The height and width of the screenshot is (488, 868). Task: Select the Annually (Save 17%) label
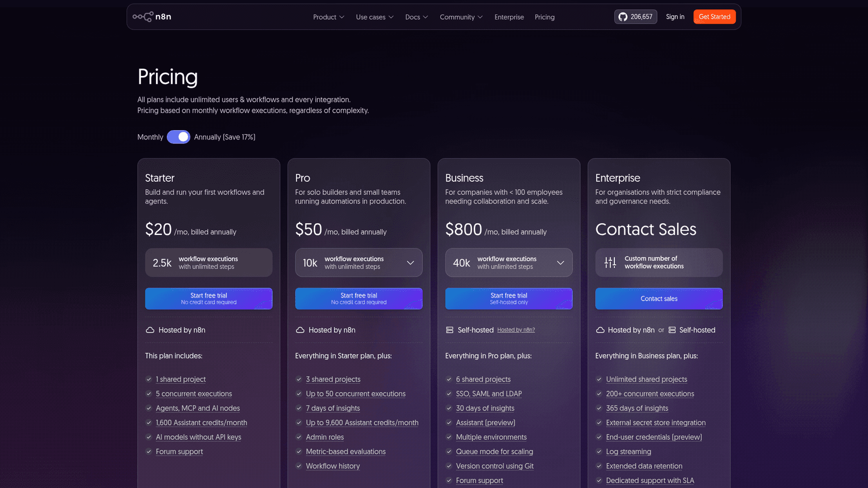(x=225, y=137)
